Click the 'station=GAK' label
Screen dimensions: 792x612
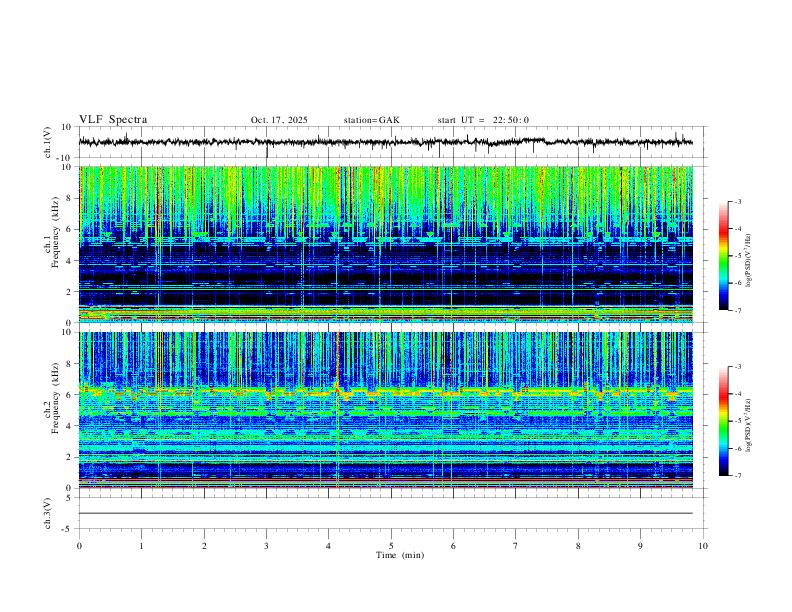tap(371, 120)
